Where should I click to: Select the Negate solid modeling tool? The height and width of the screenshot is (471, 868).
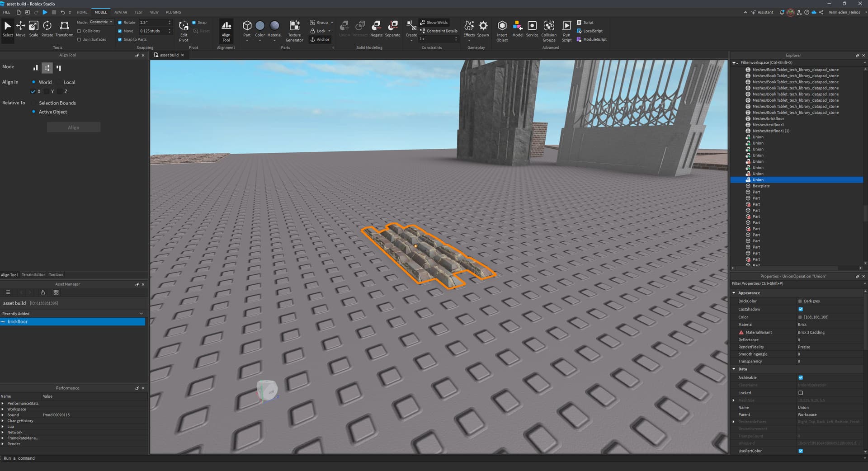click(x=376, y=28)
